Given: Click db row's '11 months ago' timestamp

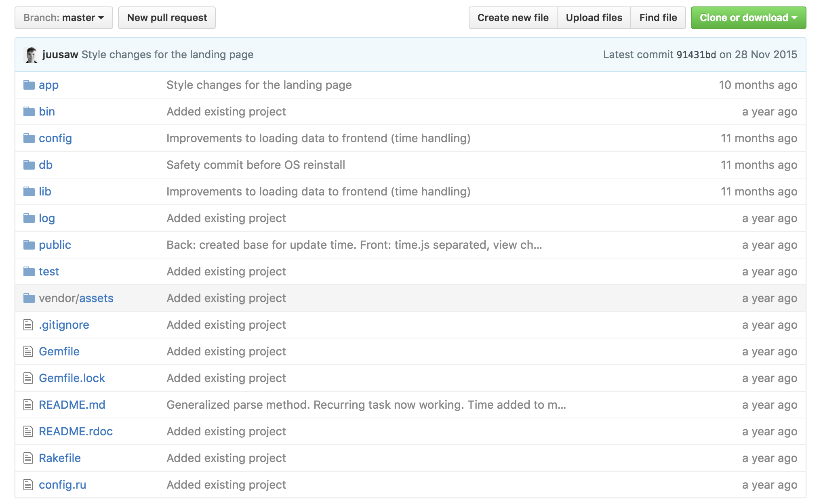Looking at the screenshot, I should tap(759, 165).
